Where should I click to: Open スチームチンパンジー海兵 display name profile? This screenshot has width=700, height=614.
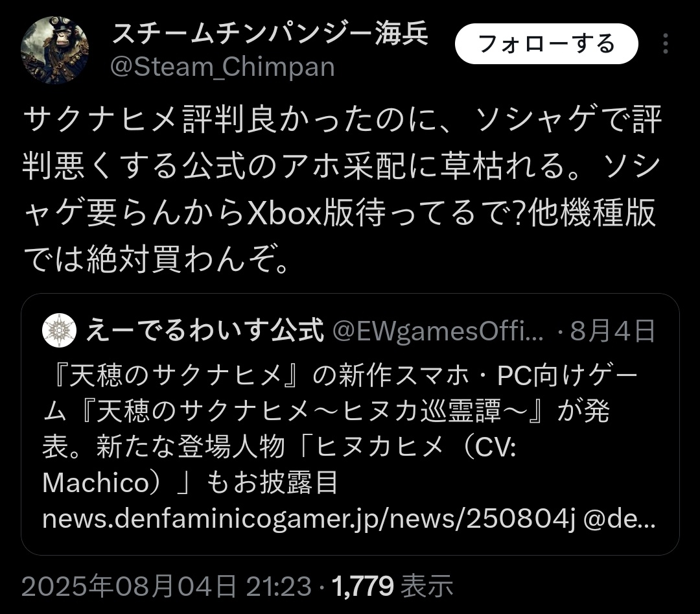click(270, 33)
